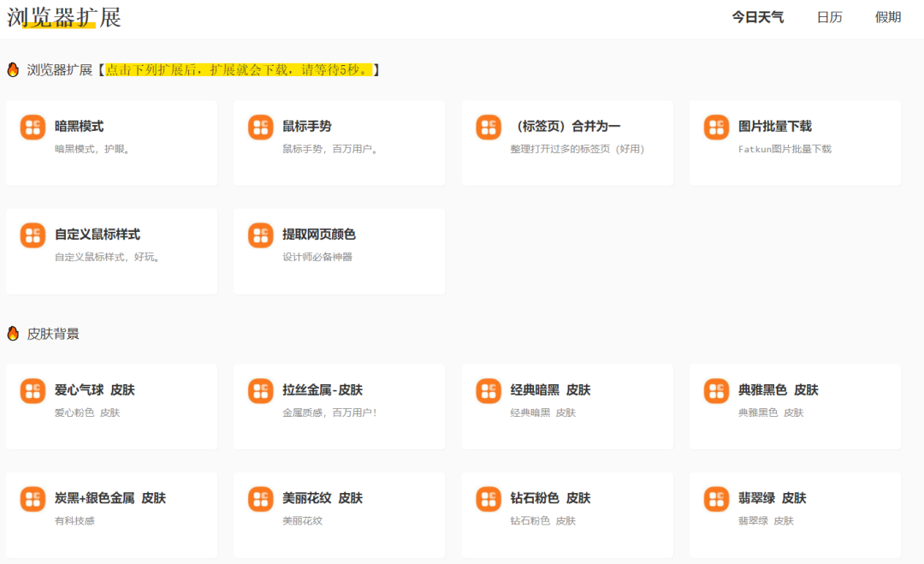Choose the 美丽花纹 皮肤 title

[x=323, y=498]
